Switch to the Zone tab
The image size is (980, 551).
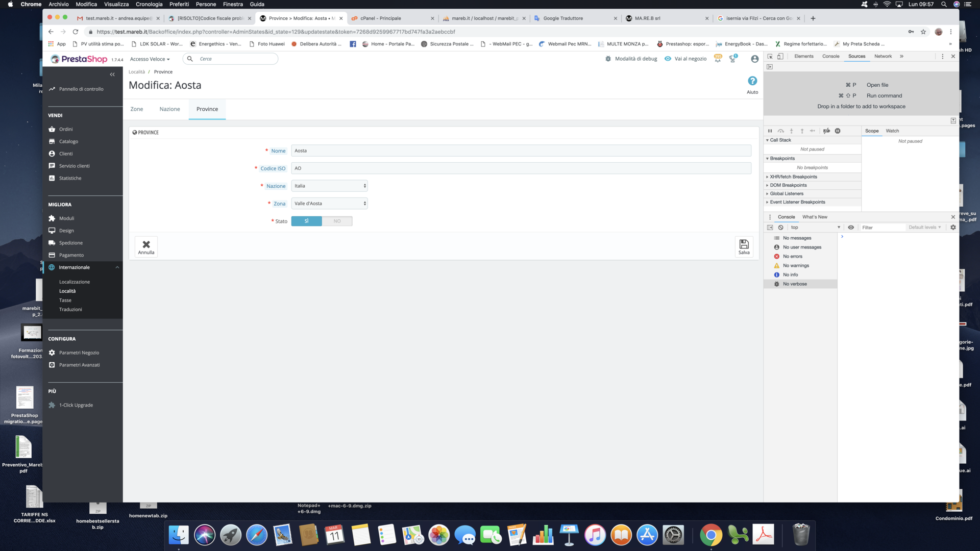136,109
